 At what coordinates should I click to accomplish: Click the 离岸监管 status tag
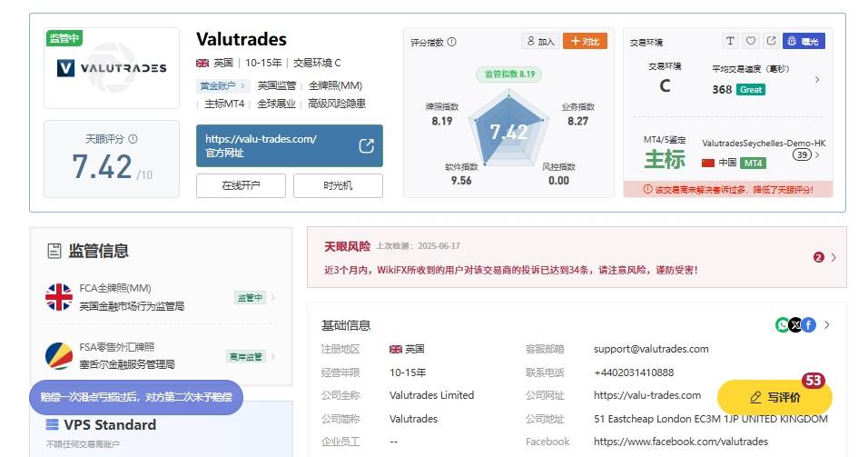click(x=246, y=356)
